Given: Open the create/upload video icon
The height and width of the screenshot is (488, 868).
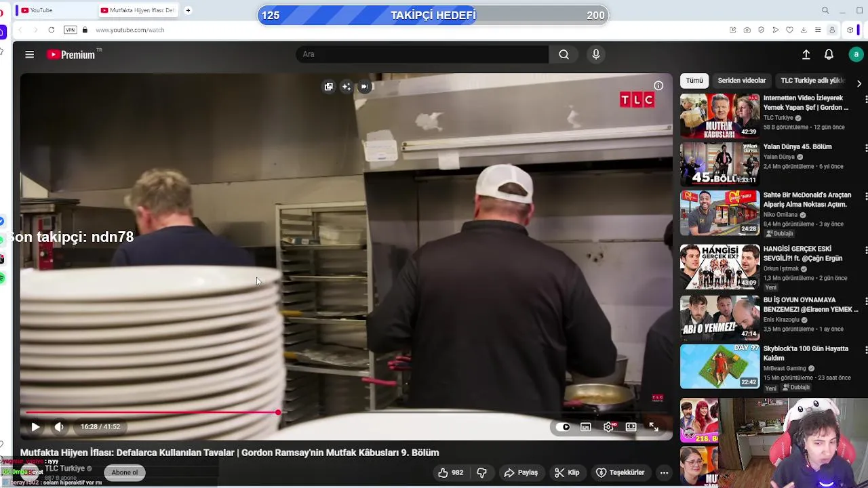Looking at the screenshot, I should coord(806,54).
